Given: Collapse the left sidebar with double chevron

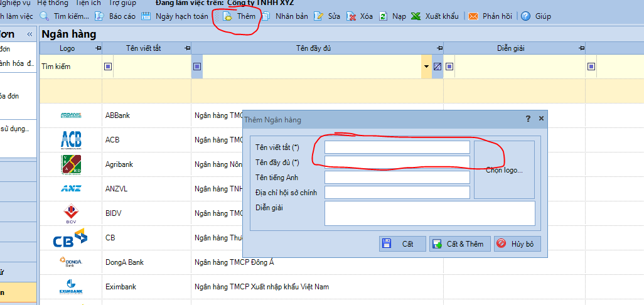Looking at the screenshot, I should pos(29,34).
